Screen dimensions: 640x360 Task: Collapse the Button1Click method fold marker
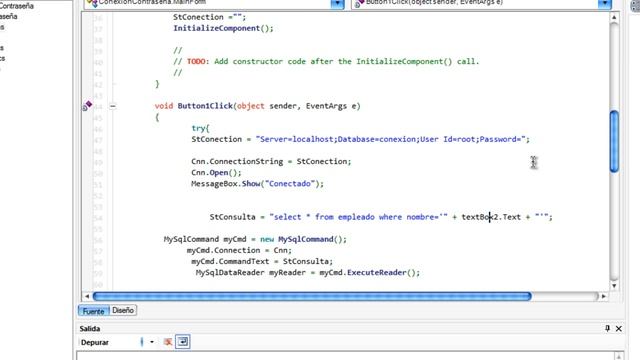(113, 106)
